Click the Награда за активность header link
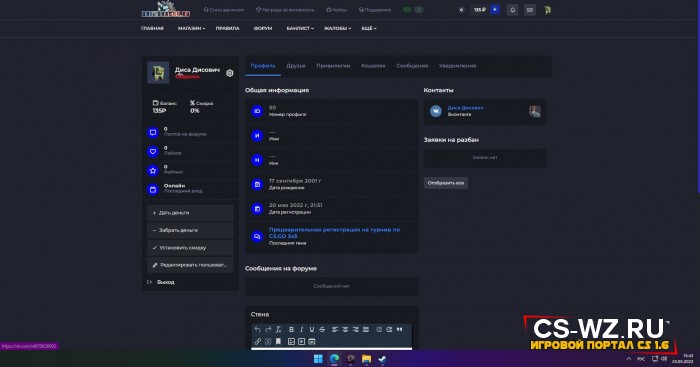700x367 pixels. [285, 10]
